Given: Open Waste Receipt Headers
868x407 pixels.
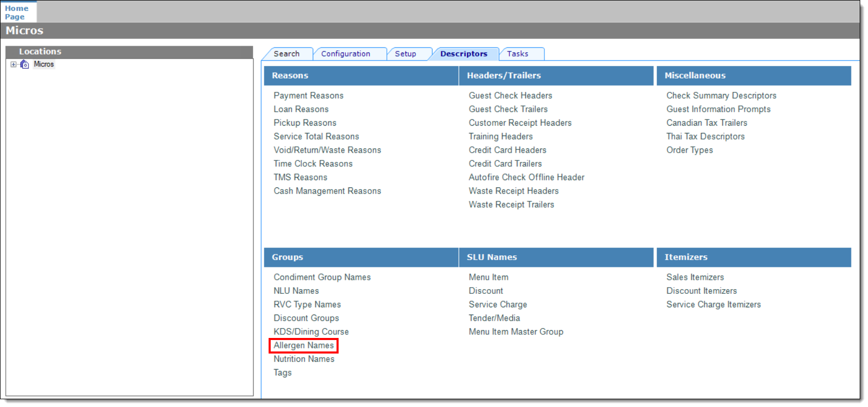Looking at the screenshot, I should [x=514, y=191].
